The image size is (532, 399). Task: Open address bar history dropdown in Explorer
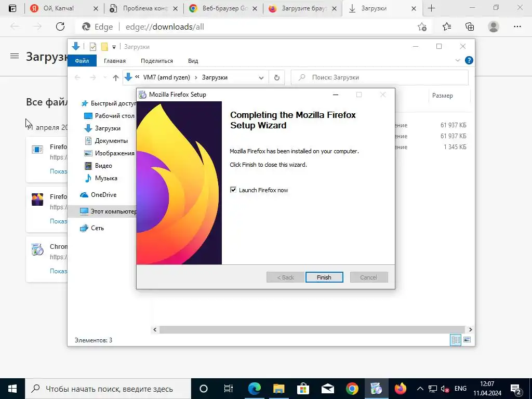click(261, 78)
